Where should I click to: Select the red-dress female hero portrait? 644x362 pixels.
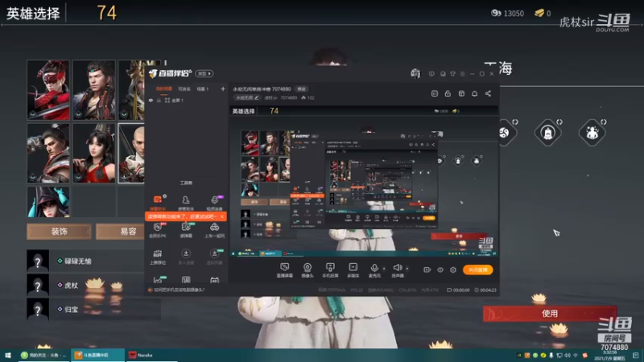94,153
